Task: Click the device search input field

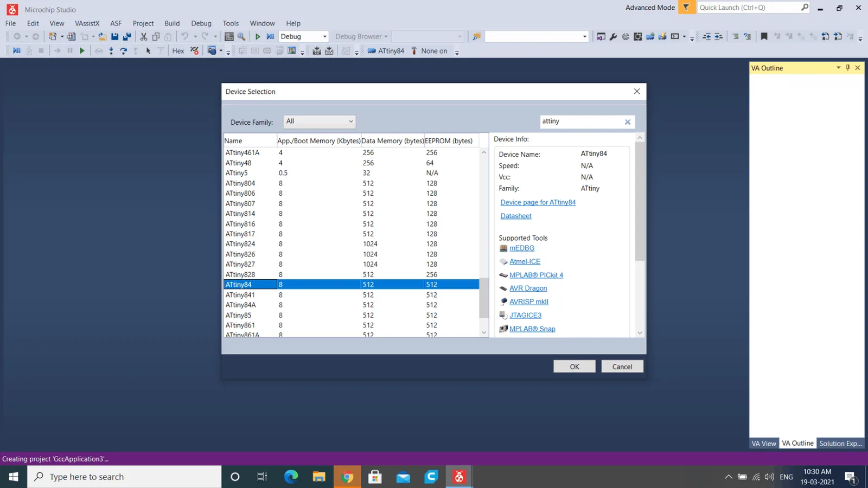Action: (x=582, y=121)
